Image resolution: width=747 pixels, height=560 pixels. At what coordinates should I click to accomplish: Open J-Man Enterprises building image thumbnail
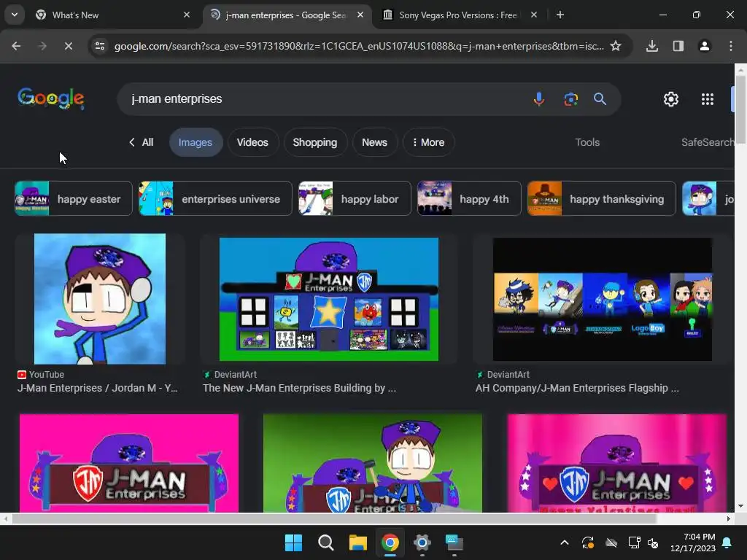tap(329, 299)
